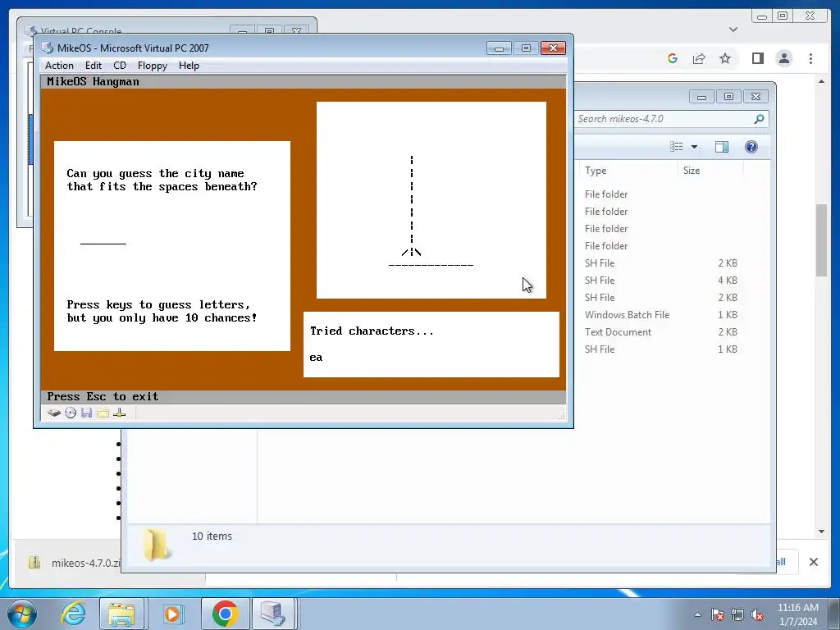840x630 pixels.
Task: Click the network adapter status icon
Action: pyautogui.click(x=120, y=413)
